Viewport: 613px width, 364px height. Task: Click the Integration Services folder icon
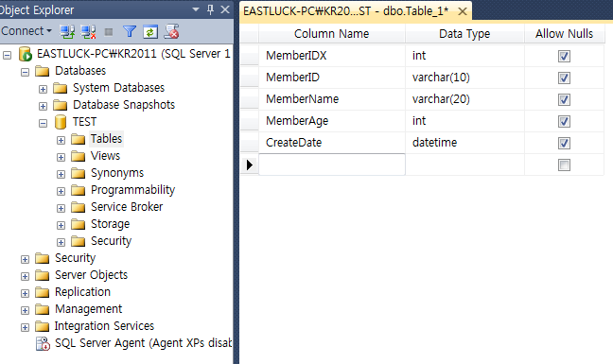tap(43, 326)
